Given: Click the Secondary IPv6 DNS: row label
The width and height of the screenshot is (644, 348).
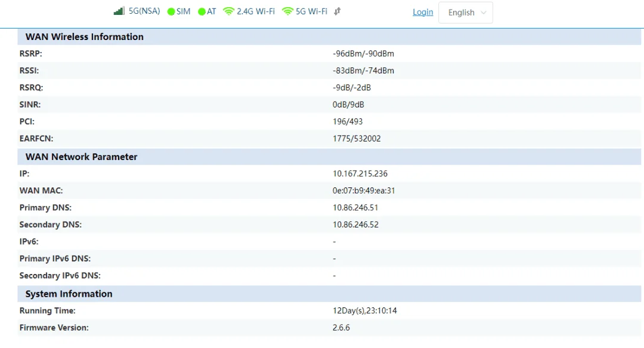Looking at the screenshot, I should point(60,276).
